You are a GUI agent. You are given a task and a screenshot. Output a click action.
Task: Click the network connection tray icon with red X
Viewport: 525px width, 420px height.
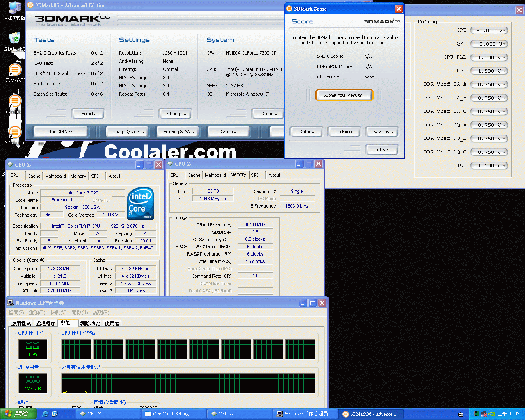[484, 414]
